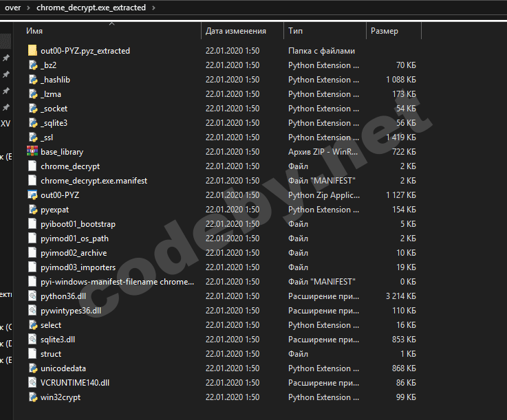This screenshot has width=507, height=420.
Task: Click the '3 214 КБ' size value
Action: pos(400,296)
